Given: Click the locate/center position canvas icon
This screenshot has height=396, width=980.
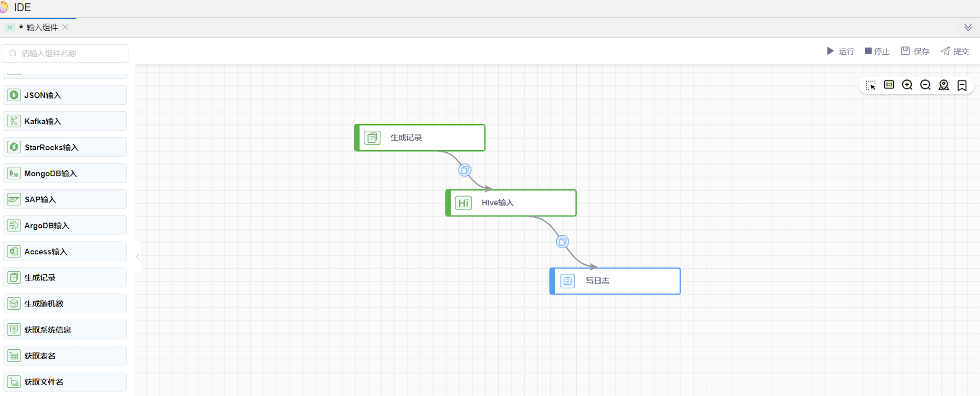Looking at the screenshot, I should coord(943,85).
